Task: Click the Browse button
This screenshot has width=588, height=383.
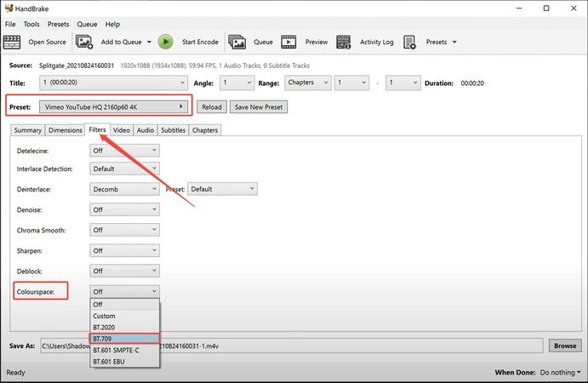Action: [x=565, y=346]
